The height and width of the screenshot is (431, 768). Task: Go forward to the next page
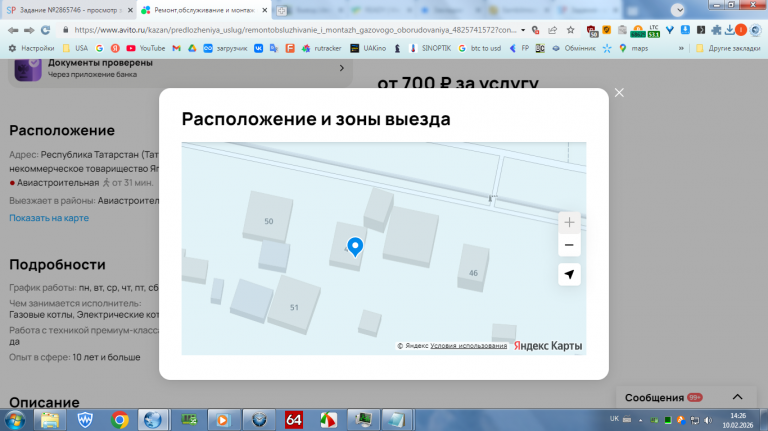(x=29, y=30)
